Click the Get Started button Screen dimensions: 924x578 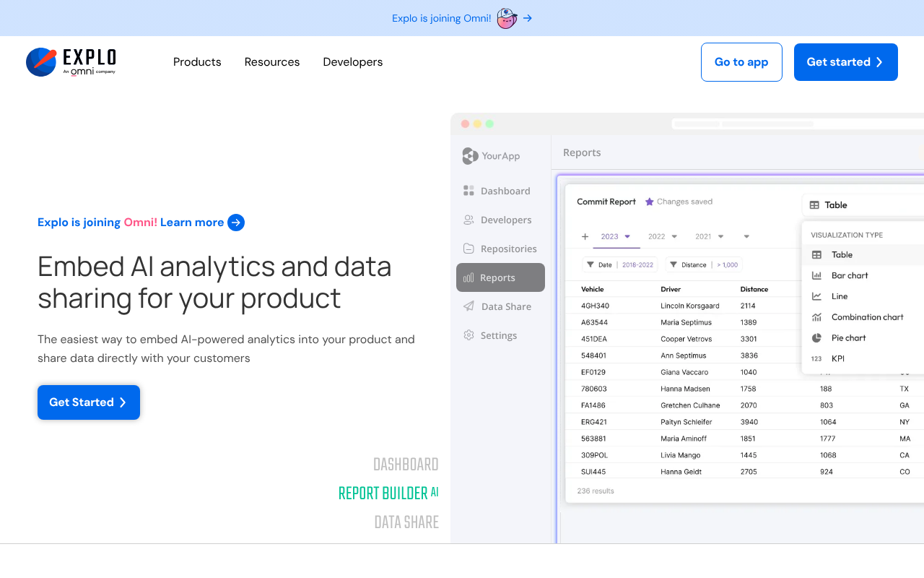click(88, 402)
